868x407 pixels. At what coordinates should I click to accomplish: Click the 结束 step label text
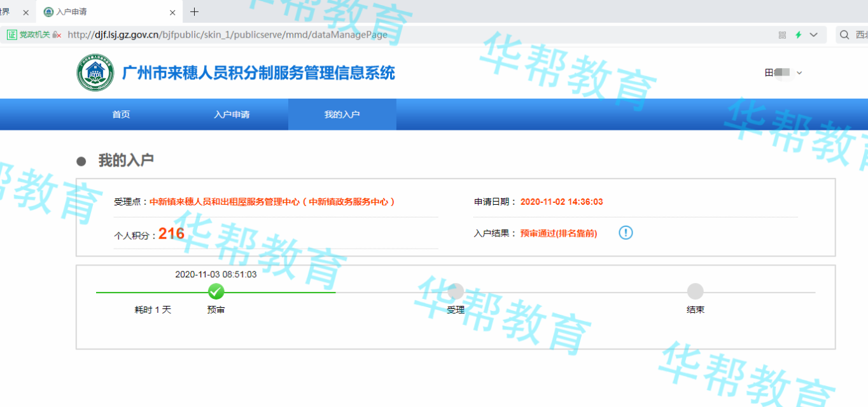[696, 310]
